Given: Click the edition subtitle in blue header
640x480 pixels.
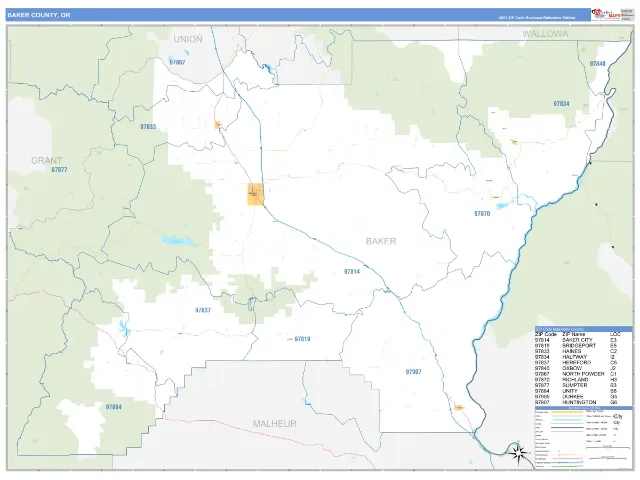Looking at the screenshot, I should click(537, 18).
